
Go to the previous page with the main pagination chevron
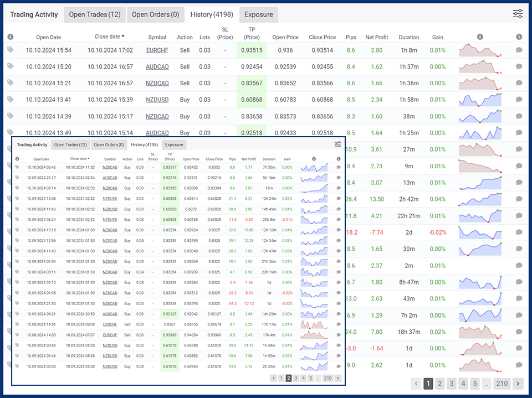tap(416, 384)
